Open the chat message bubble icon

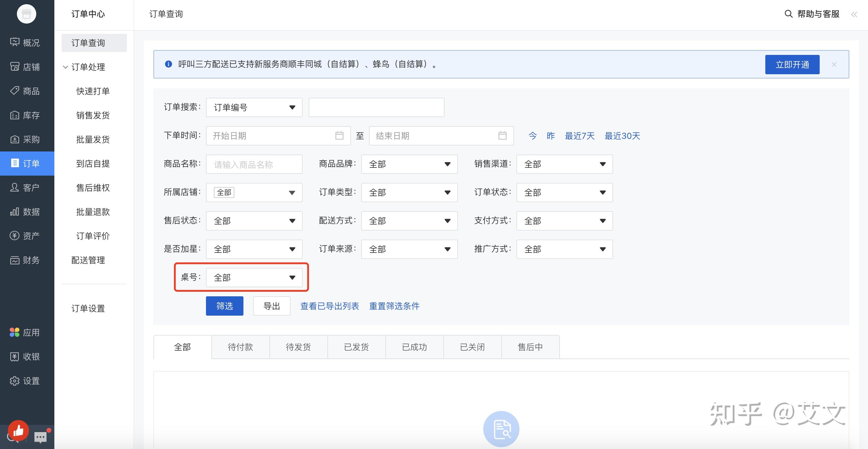pos(41,437)
